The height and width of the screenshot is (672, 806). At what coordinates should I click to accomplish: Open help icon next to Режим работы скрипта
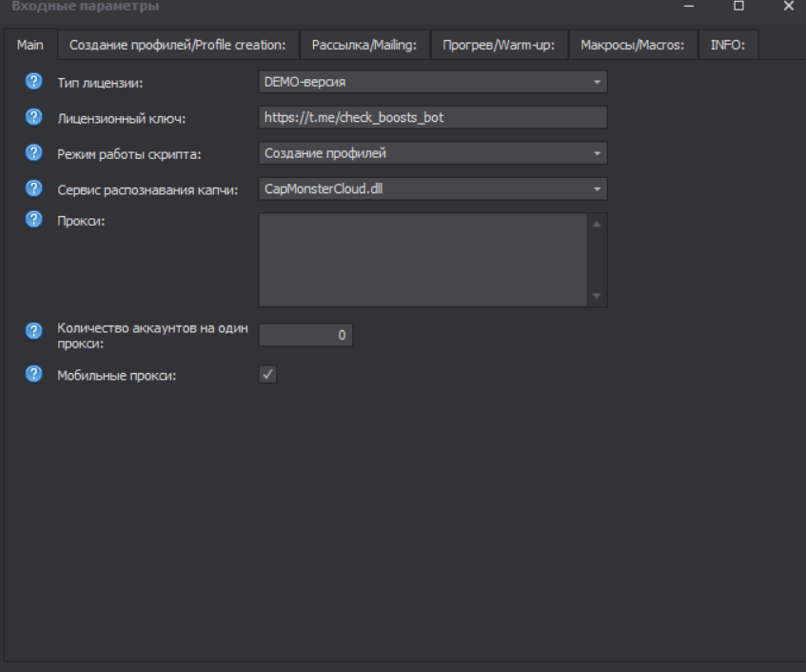pos(34,152)
